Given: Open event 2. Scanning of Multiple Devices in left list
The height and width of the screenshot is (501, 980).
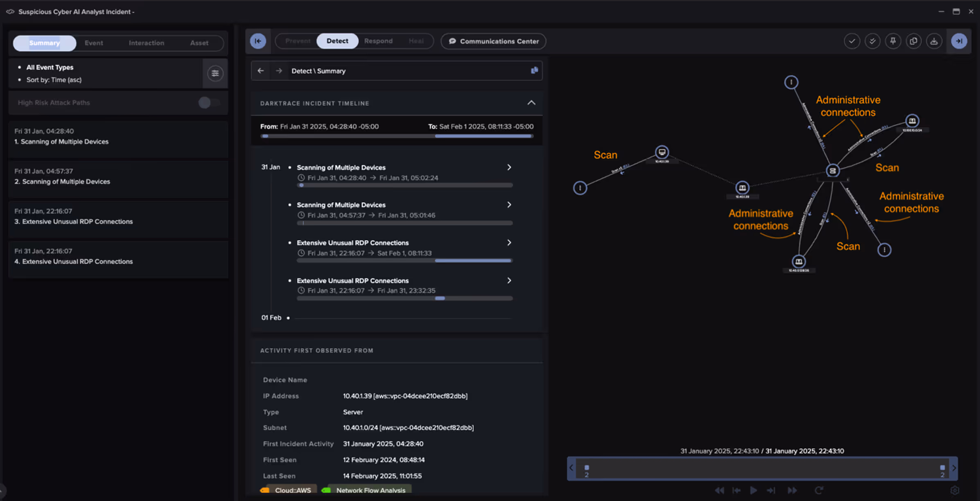Looking at the screenshot, I should [118, 179].
